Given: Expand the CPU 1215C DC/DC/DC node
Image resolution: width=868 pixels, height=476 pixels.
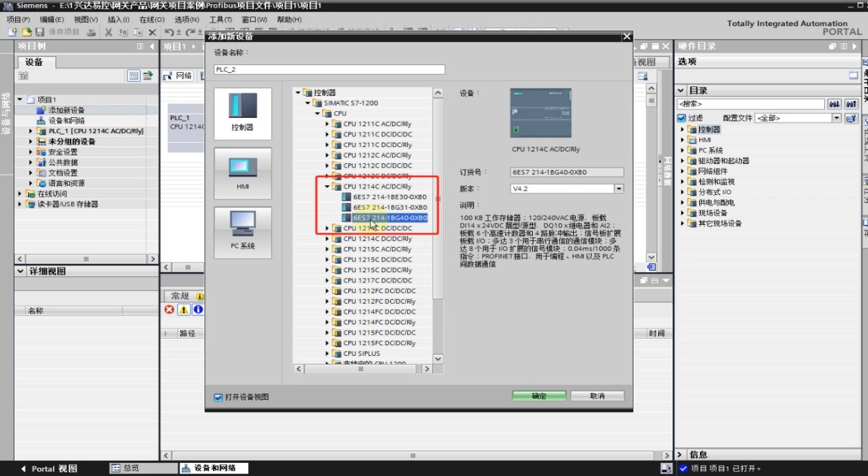Looking at the screenshot, I should 327,260.
